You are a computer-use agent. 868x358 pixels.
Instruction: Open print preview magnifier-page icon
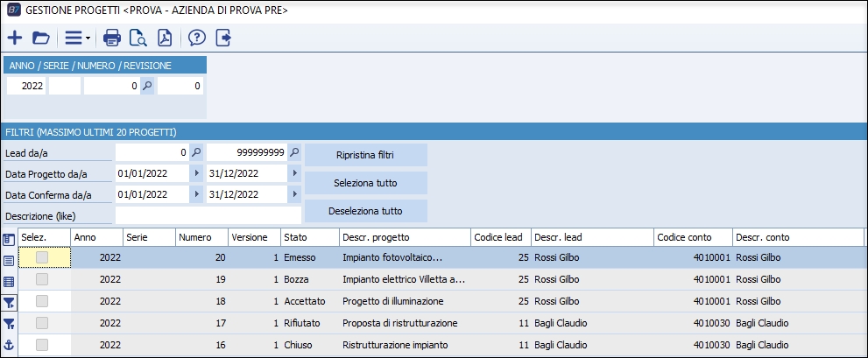coord(138,38)
